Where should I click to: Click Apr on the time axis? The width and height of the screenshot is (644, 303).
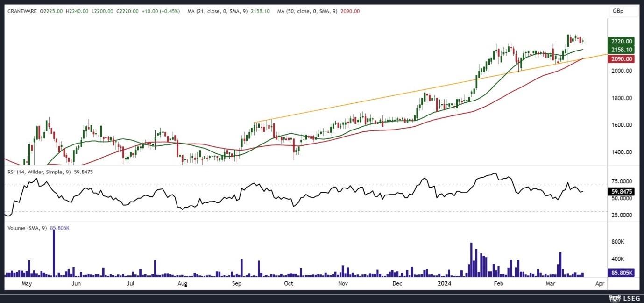[x=600, y=284]
